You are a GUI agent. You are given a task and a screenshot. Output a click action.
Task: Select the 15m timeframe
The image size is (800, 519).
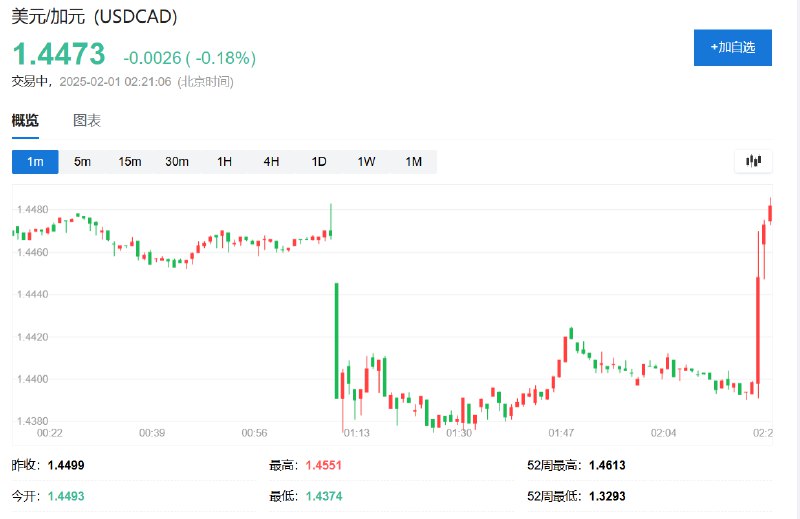[130, 162]
